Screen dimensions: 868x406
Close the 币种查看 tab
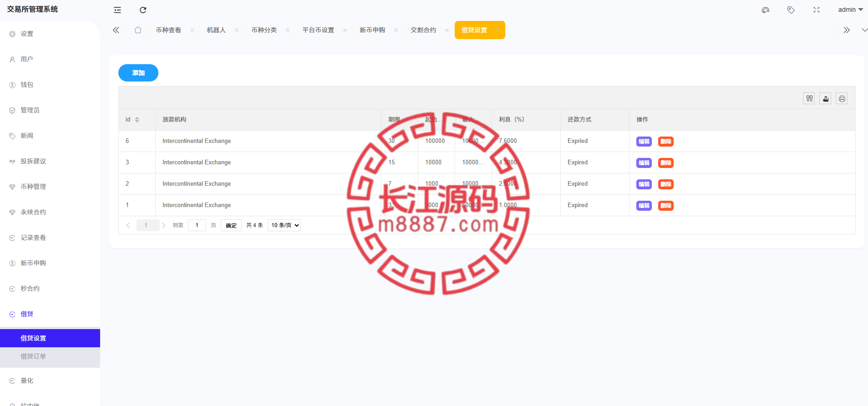[192, 30]
